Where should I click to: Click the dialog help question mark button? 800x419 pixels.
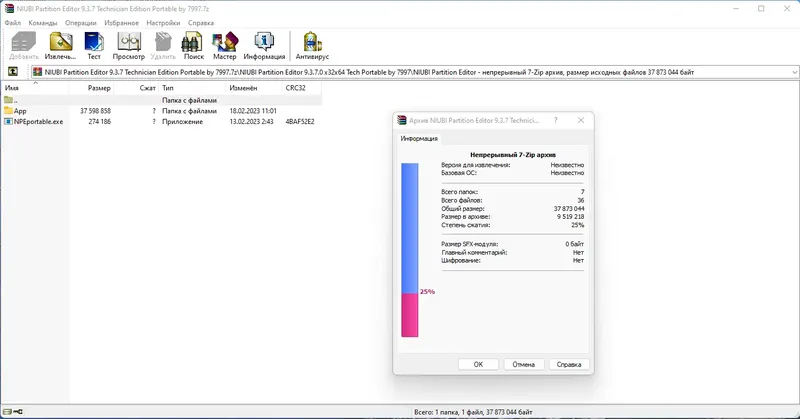click(x=556, y=120)
